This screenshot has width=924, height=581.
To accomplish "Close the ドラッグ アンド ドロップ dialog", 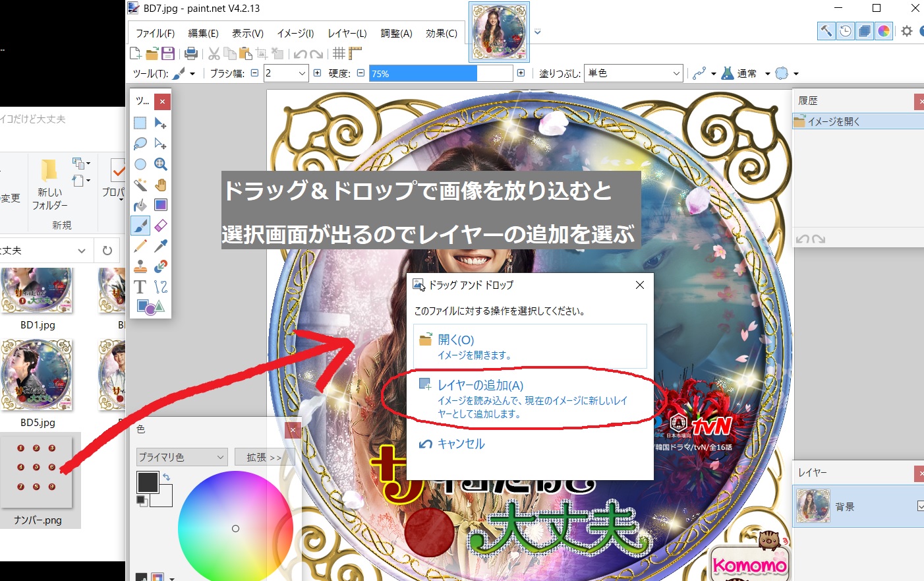I will click(x=639, y=285).
